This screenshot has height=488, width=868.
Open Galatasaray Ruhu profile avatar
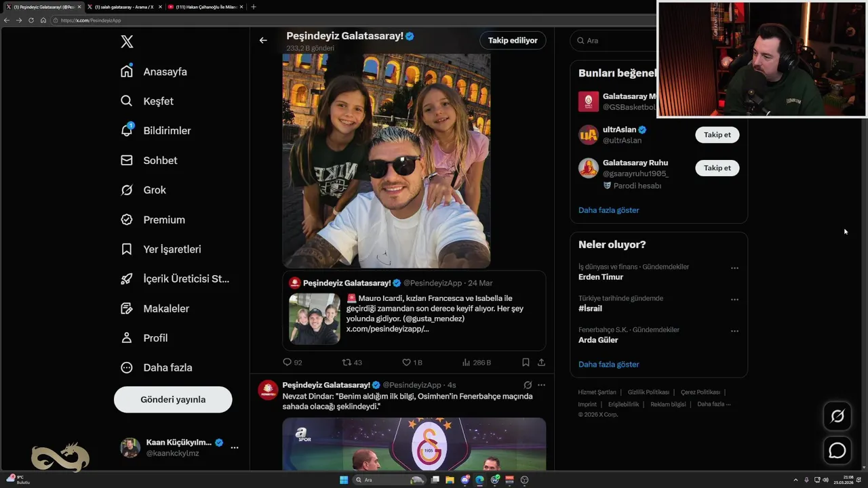point(588,168)
